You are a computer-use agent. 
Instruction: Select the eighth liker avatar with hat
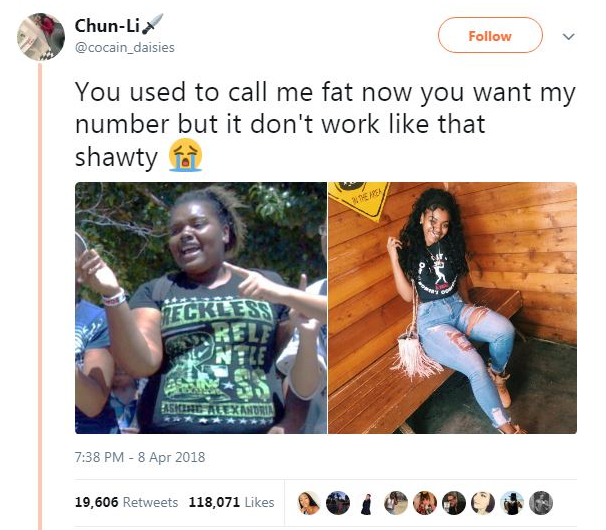click(x=512, y=503)
